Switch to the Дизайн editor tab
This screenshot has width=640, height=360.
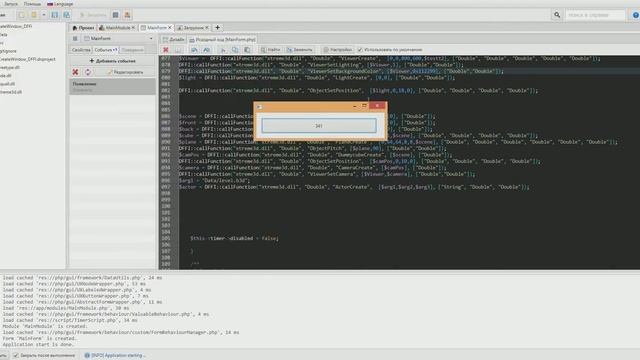pos(173,40)
